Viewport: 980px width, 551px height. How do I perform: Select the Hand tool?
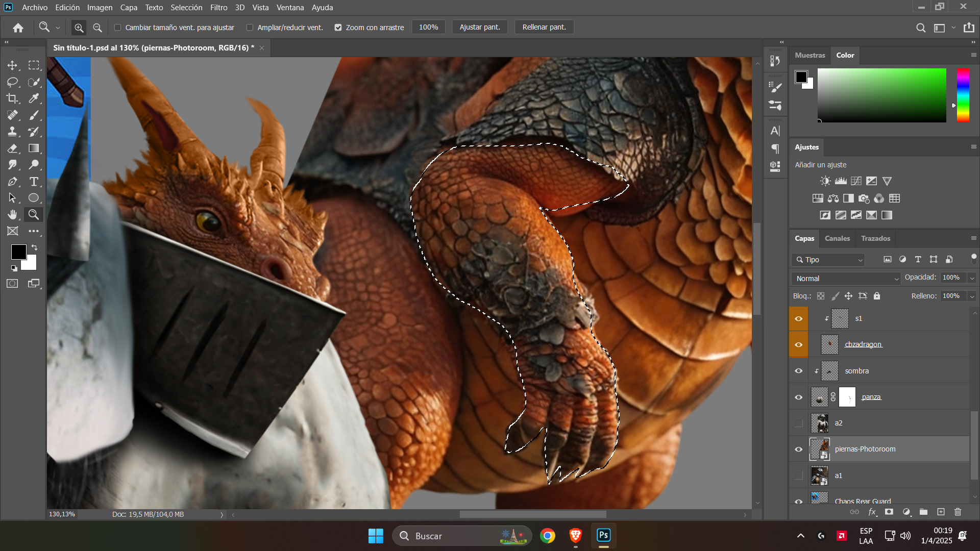[12, 215]
